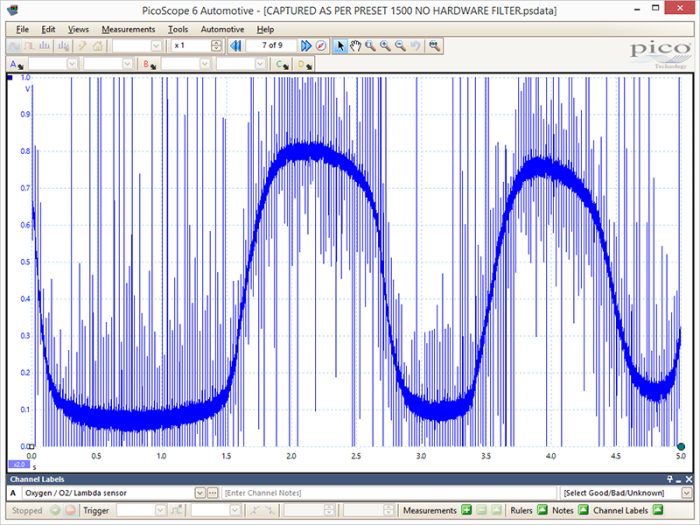Viewport: 700px width, 525px height.
Task: Pin the Channel Labels panel
Action: tap(670, 479)
